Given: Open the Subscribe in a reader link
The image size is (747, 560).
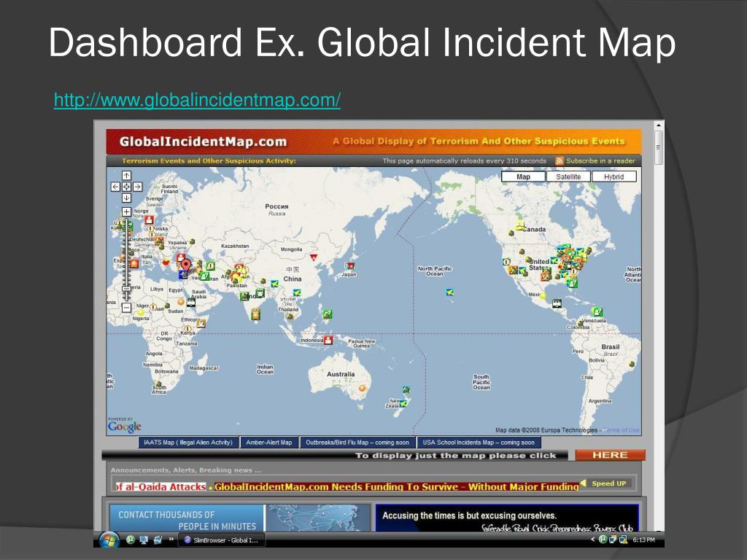Looking at the screenshot, I should (x=600, y=161).
